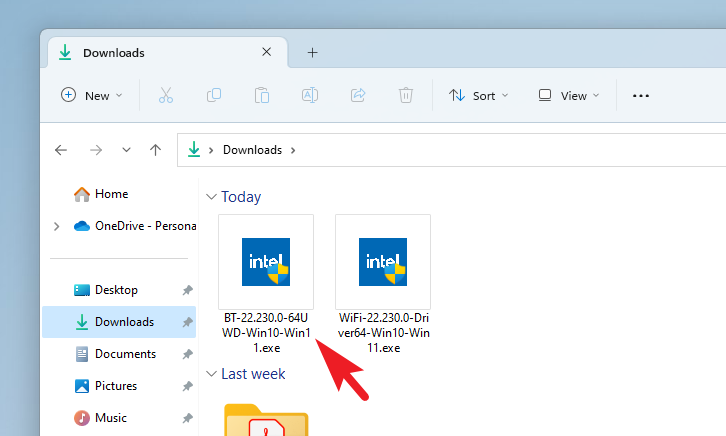Viewport: 726px width, 436px height.
Task: Click Downloads in the address bar breadcrumb
Action: [x=252, y=150]
